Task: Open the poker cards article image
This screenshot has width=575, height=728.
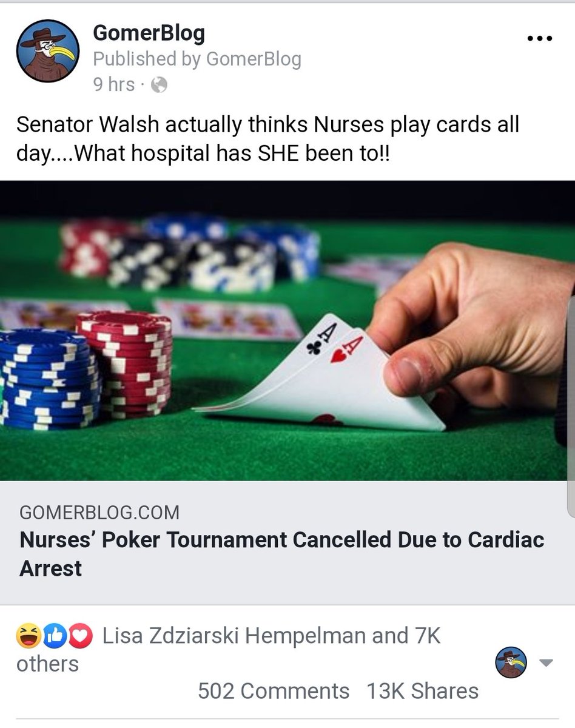Action: (x=287, y=331)
